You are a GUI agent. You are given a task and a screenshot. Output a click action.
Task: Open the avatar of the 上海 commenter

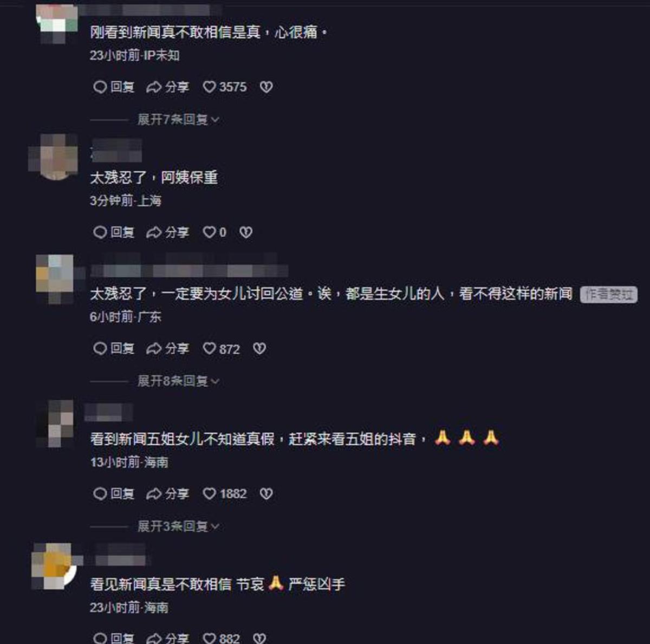click(53, 157)
